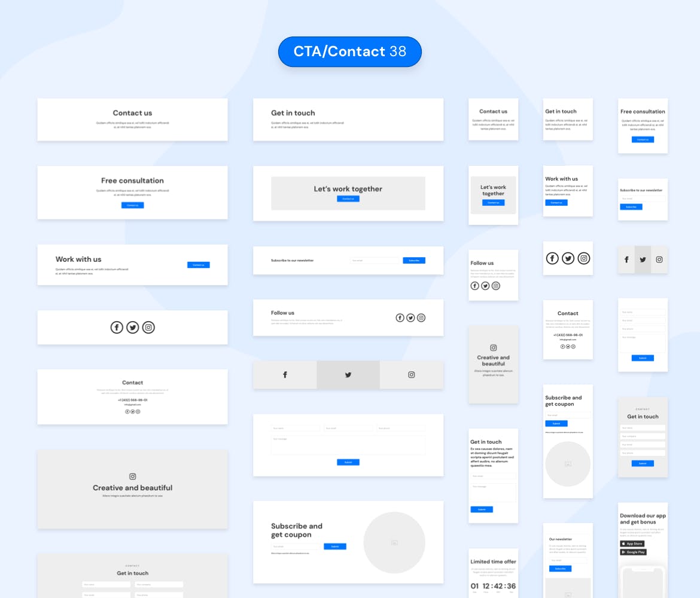Click the Facebook icon in the circular social row
This screenshot has width=700, height=598.
[x=117, y=327]
